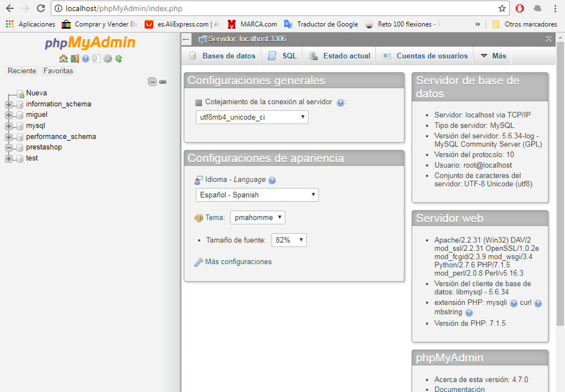
Task: Click the help icon next to mbstring
Action: (469, 312)
